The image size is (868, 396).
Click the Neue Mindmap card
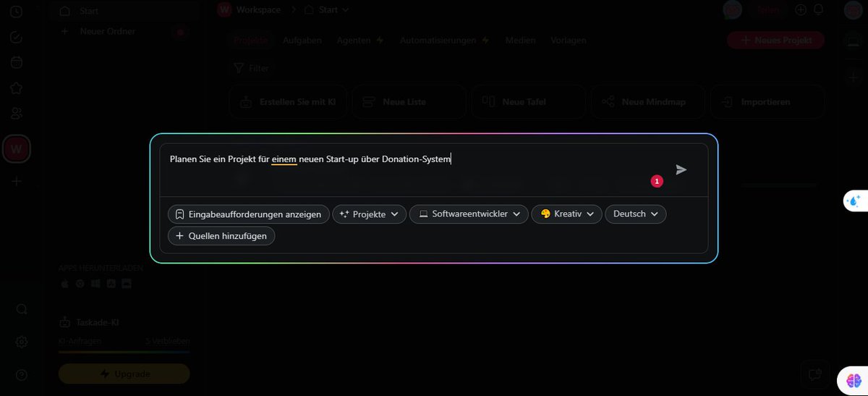coord(648,102)
